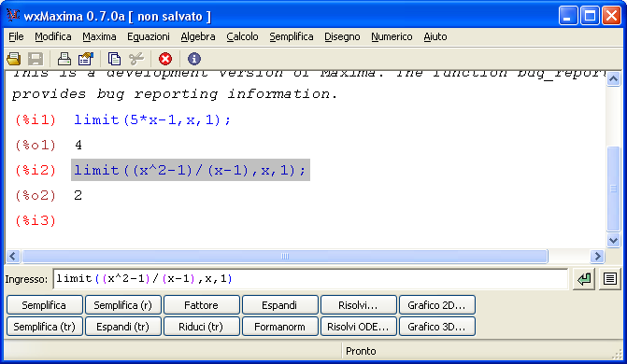This screenshot has width=627, height=364.
Task: Click the Semplifica (r) button
Action: [122, 305]
